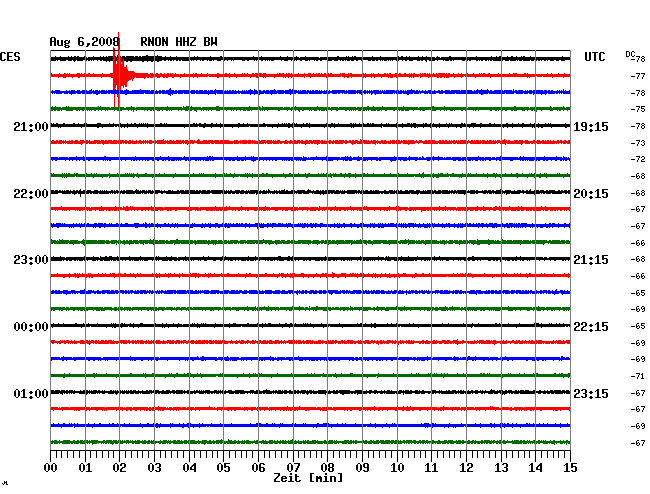Click the "20:15" UTC time label

click(591, 194)
